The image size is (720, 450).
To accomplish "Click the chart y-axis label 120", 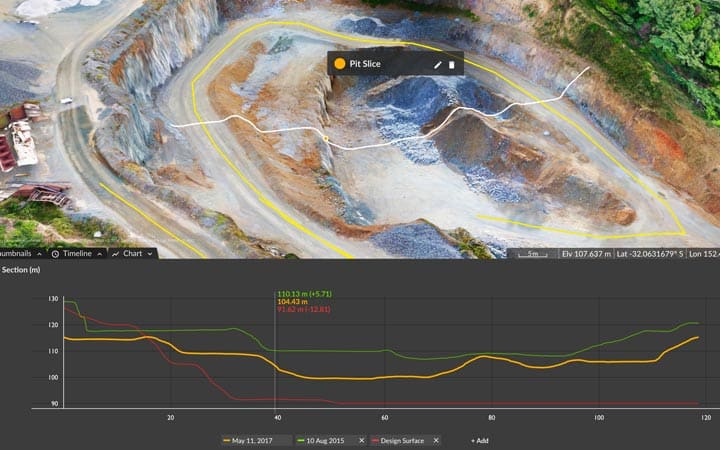I will pos(53,325).
